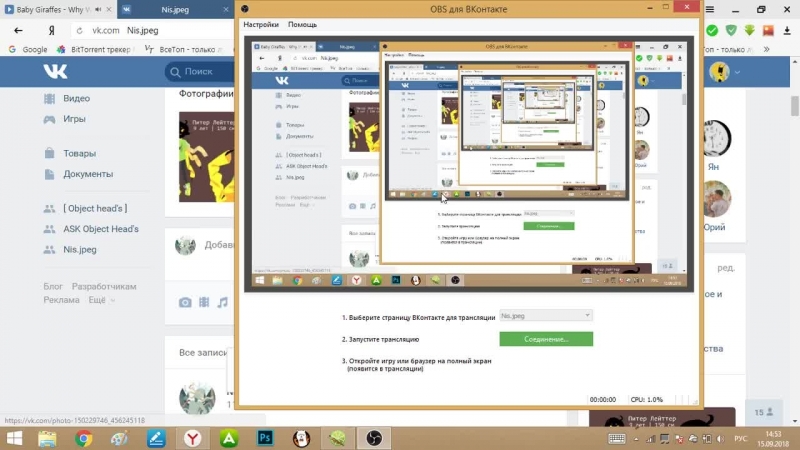800x450 pixels.
Task: Expand the Ещё footer dropdown
Action: point(102,300)
